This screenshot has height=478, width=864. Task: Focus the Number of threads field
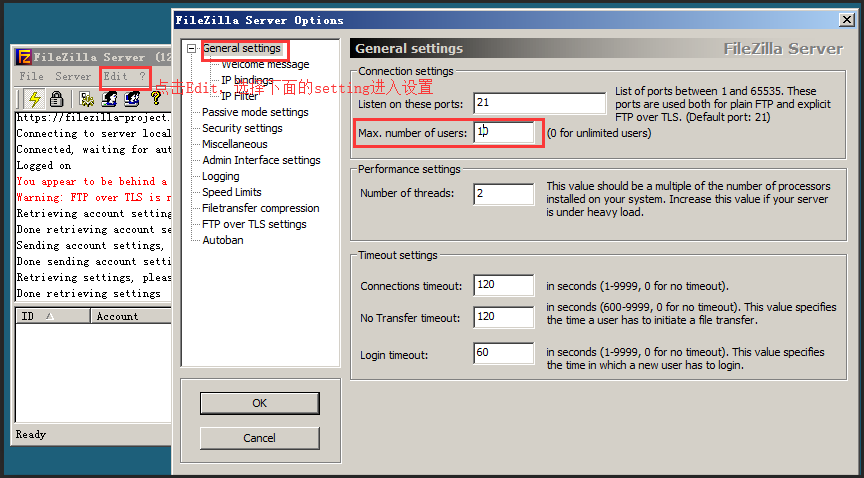tap(504, 194)
